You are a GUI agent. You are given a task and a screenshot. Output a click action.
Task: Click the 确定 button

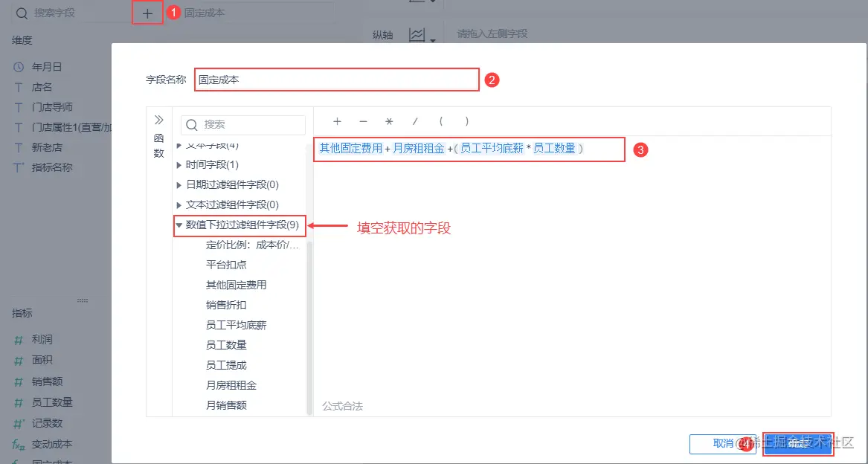798,444
